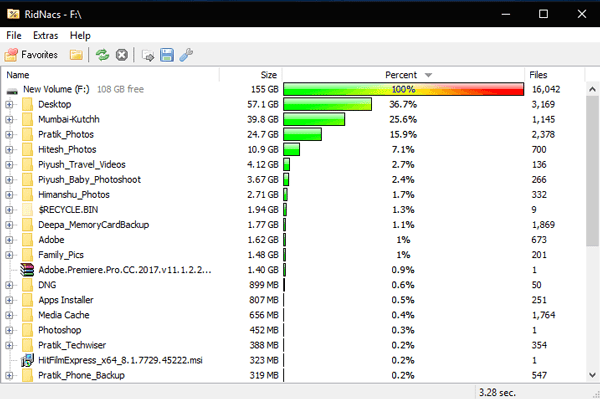Screen dimensions: 600x399
Task: Click the 1,869 files count
Action: pos(543,225)
